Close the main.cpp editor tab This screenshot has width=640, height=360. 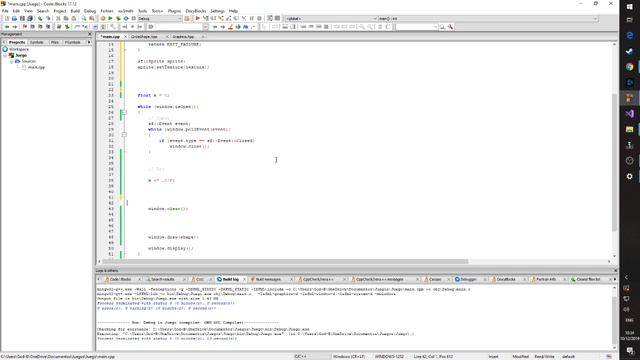(125, 37)
